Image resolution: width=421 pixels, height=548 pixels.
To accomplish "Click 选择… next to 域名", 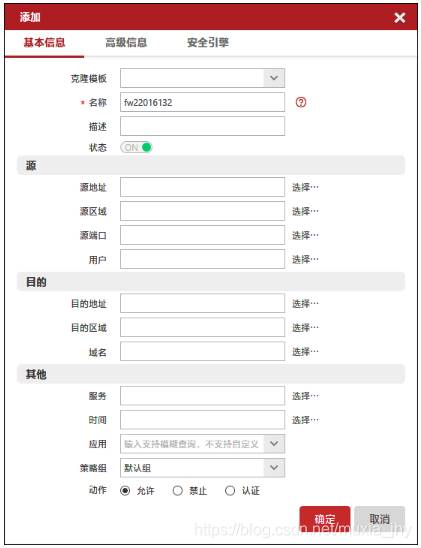I will 305,352.
